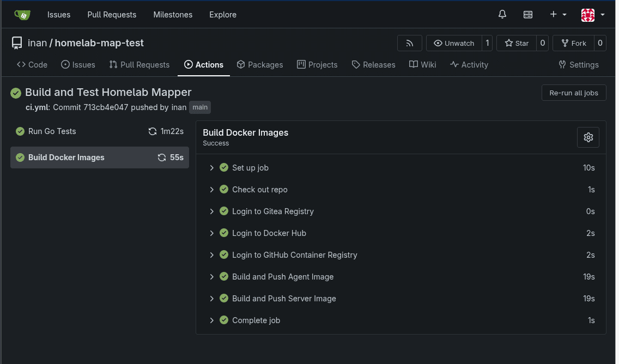Open the log settings gear icon
The height and width of the screenshot is (364, 619).
(x=588, y=137)
